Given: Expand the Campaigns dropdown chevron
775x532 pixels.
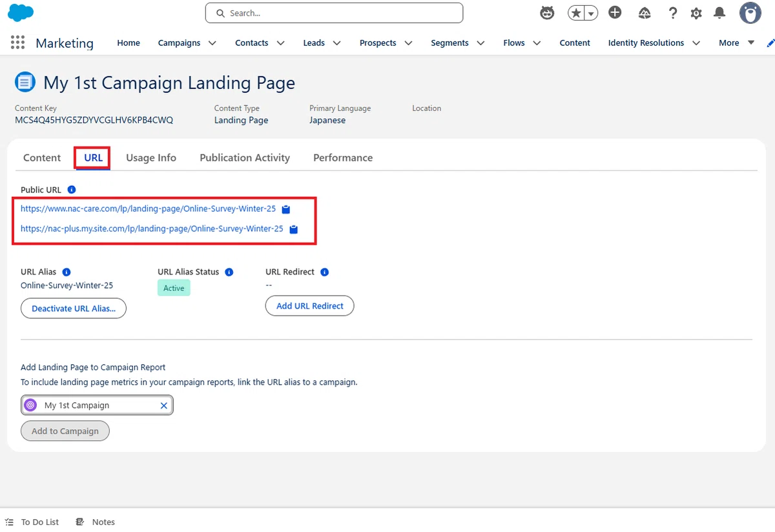Looking at the screenshot, I should pos(212,43).
